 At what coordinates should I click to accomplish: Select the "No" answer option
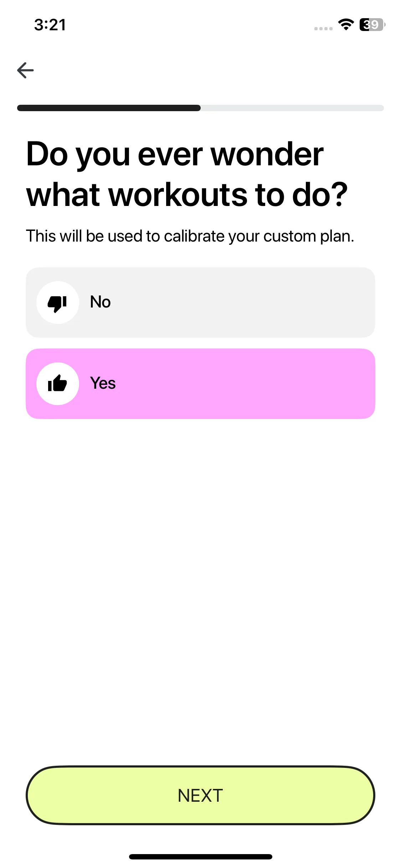click(200, 303)
